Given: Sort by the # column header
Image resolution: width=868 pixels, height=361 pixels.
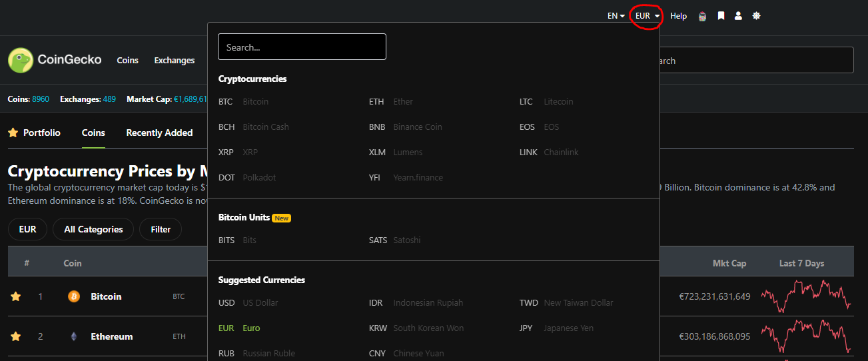Looking at the screenshot, I should [x=27, y=263].
